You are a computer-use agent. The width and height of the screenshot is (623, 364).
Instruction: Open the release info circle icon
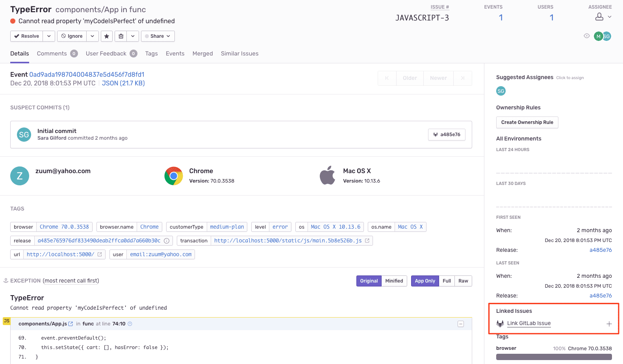(167, 241)
